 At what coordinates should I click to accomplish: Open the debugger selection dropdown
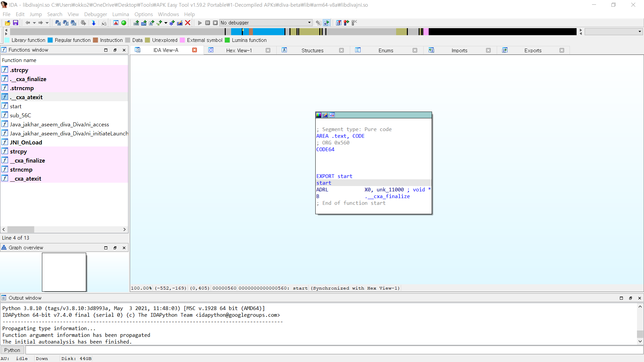click(309, 23)
